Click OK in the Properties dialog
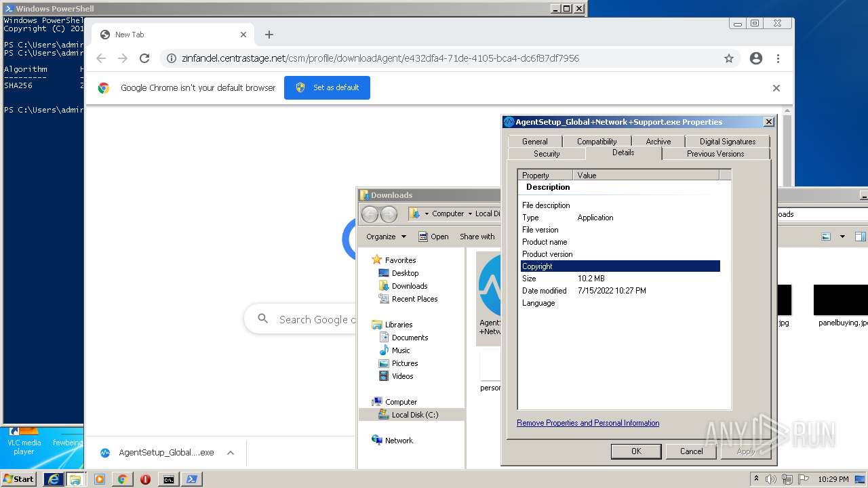Viewport: 868px width, 488px height. [x=636, y=451]
